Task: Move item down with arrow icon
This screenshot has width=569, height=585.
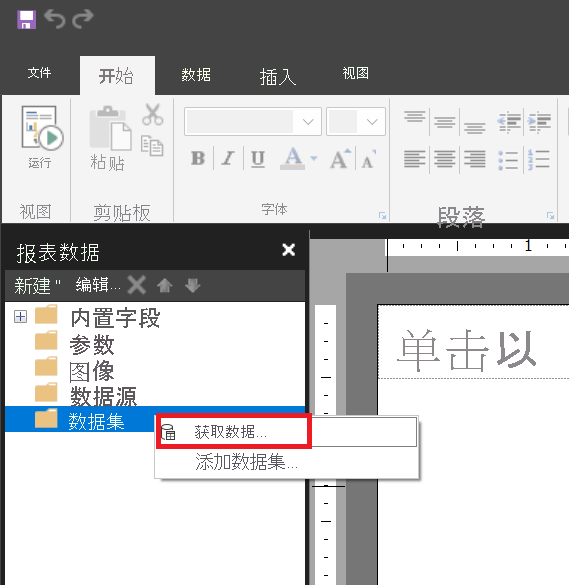Action: (x=193, y=285)
